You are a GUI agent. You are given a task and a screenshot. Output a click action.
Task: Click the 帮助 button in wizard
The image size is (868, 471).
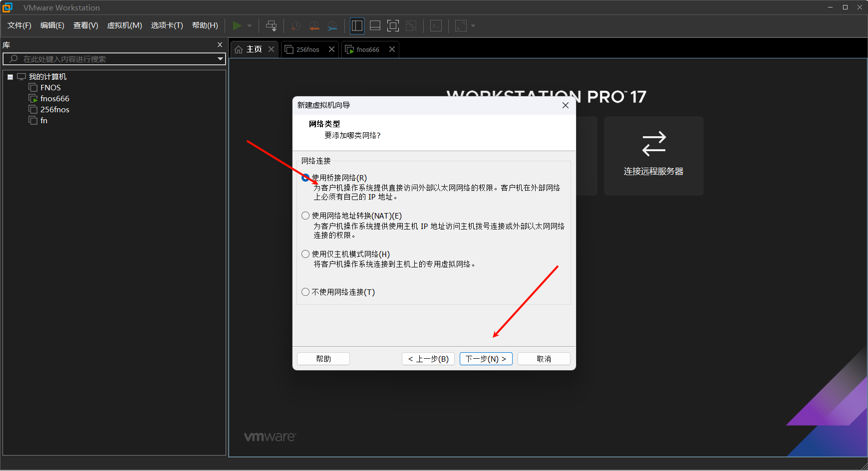(x=323, y=359)
